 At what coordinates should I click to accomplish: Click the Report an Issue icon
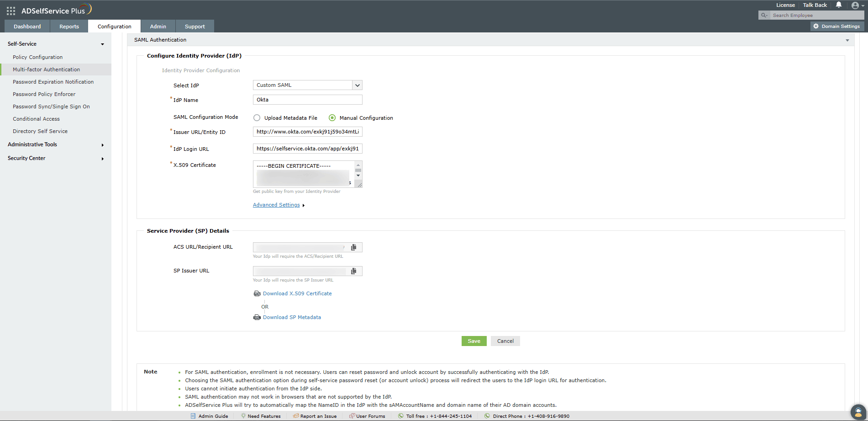pyautogui.click(x=296, y=416)
